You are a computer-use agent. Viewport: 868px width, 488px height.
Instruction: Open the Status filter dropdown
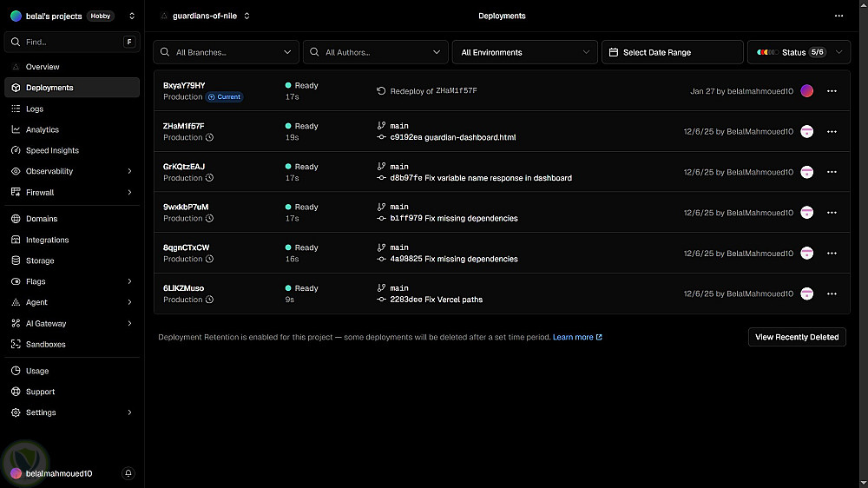[799, 52]
